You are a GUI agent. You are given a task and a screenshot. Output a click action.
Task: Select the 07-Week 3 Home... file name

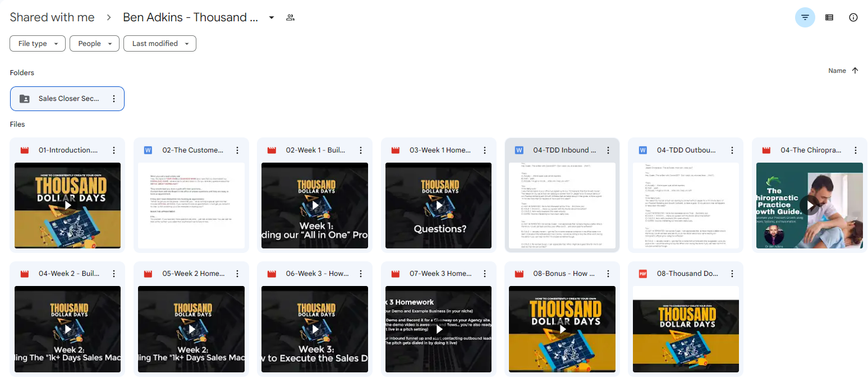pos(440,274)
